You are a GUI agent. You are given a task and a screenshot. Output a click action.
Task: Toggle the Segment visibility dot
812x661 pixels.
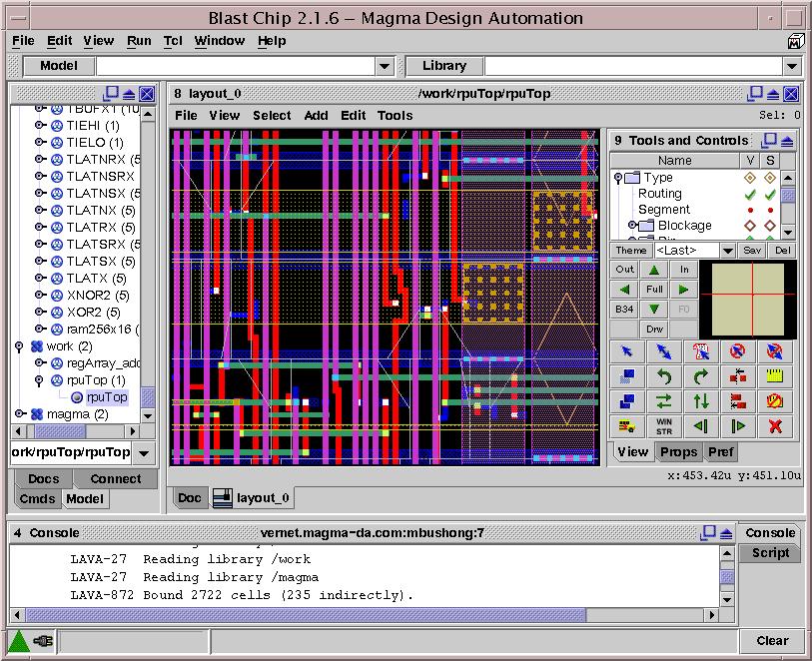[750, 209]
